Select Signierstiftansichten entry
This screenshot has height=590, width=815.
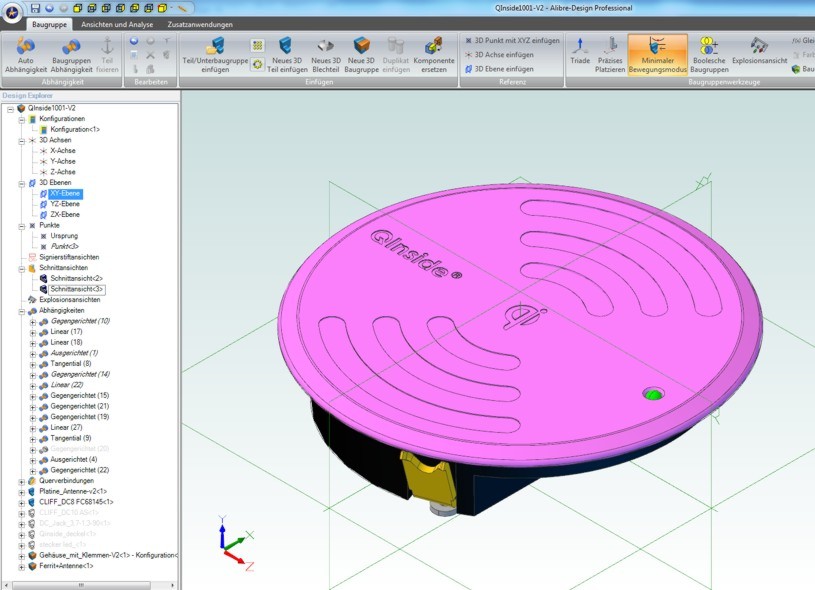coord(69,257)
